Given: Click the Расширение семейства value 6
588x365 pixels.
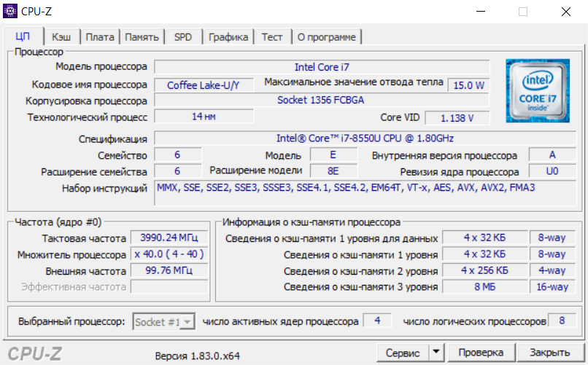Looking at the screenshot, I should point(178,171).
